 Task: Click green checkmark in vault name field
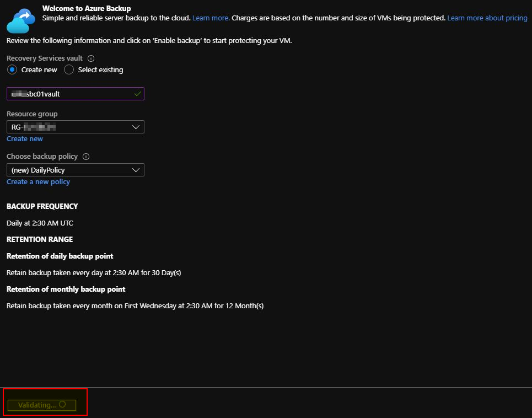click(137, 94)
